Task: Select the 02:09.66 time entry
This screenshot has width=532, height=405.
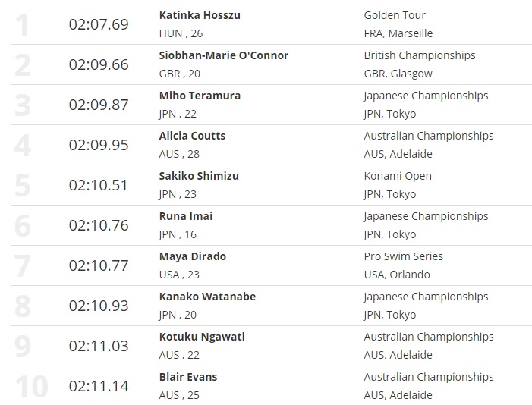Action: tap(99, 64)
